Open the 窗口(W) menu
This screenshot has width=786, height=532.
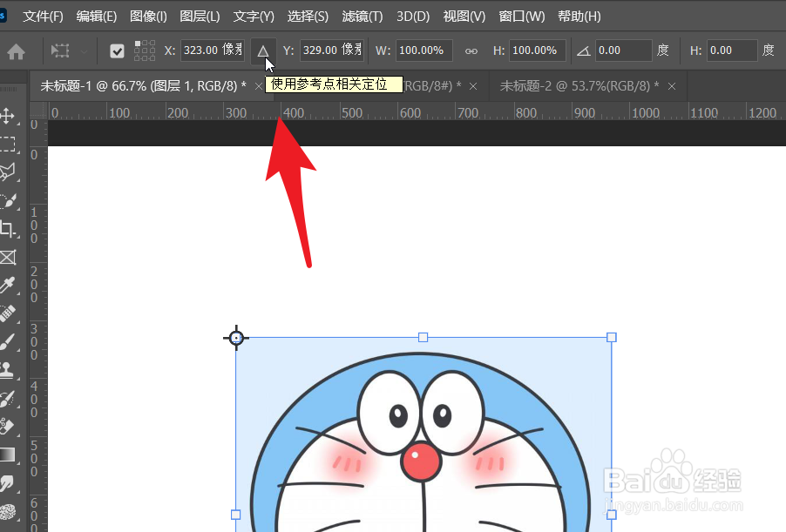521,17
